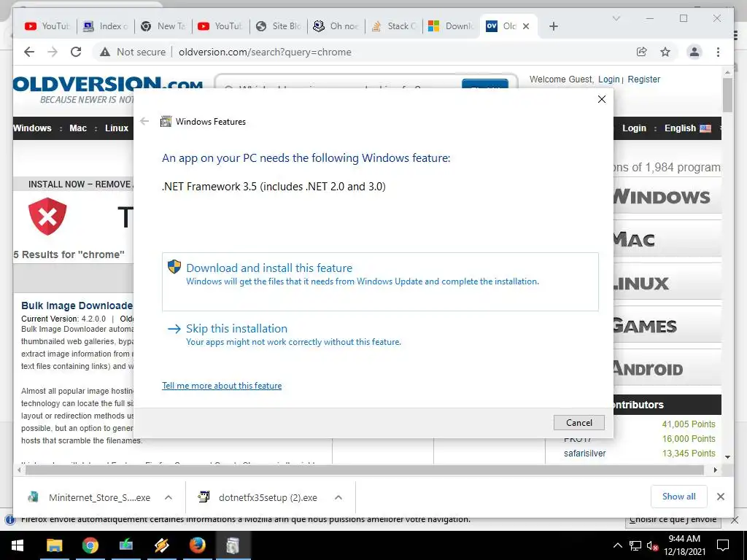Click the page's vertical scrollbar thumb
Image resolution: width=747 pixels, height=560 pixels.
pos(727,96)
